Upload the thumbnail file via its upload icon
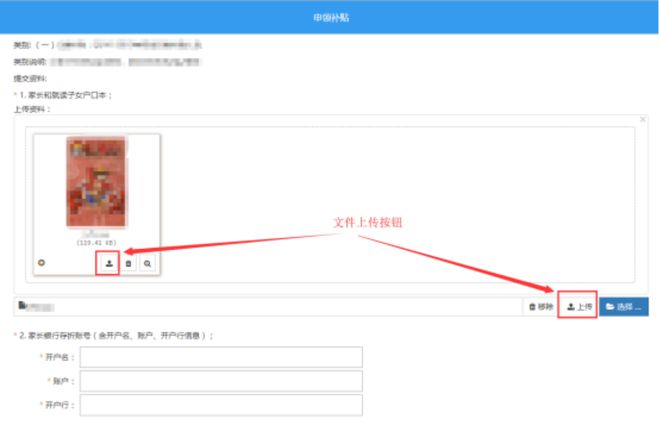The width and height of the screenshot is (660, 422). 109,264
